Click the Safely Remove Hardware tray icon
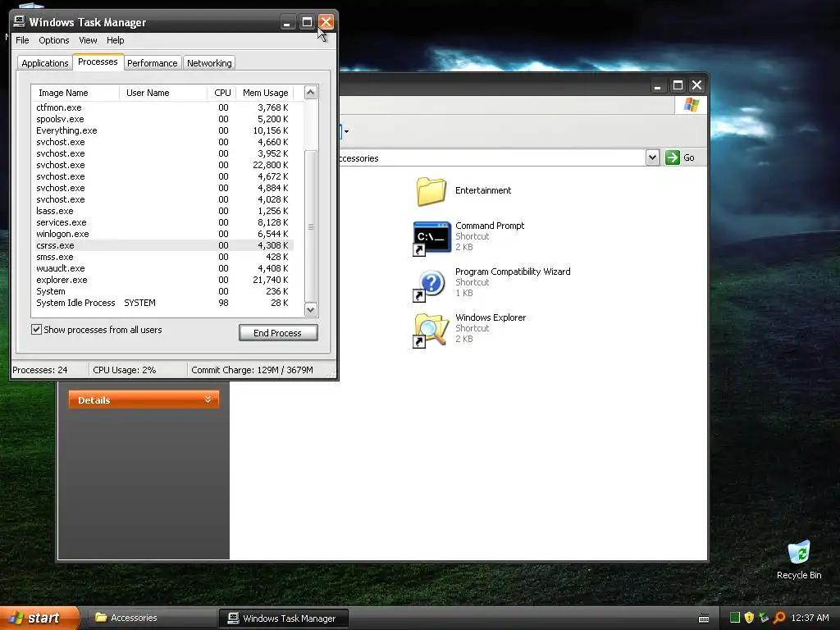This screenshot has width=840, height=630. (764, 618)
